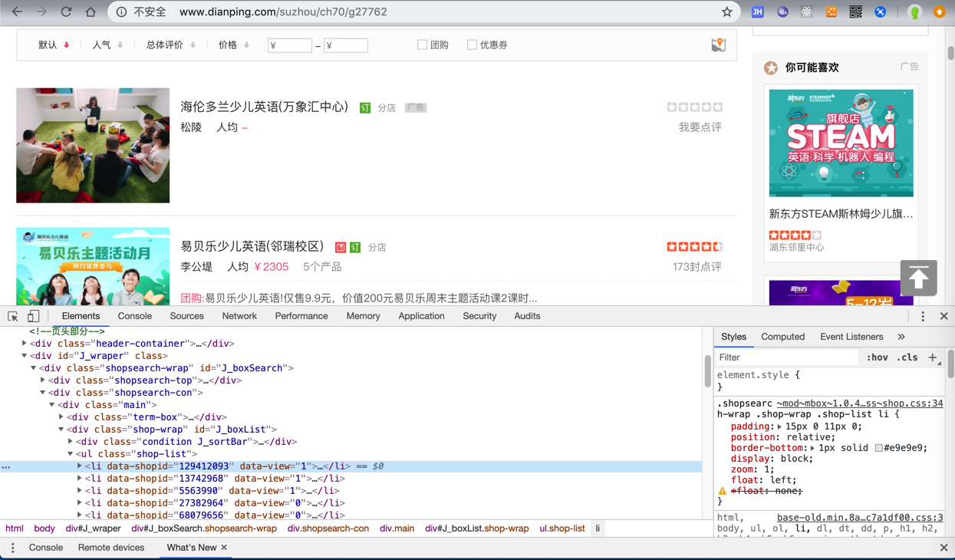This screenshot has height=560, width=955.
Task: Open the 海伦多兰 classroom photo thumbnail
Action: [x=93, y=145]
